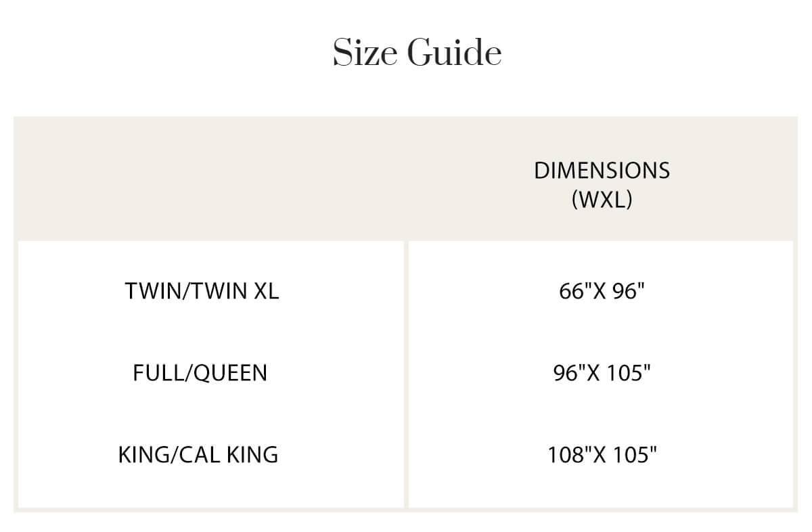Select the TWIN/TWIN XL row label
Viewport: 812px width, 532px height.
(x=202, y=291)
